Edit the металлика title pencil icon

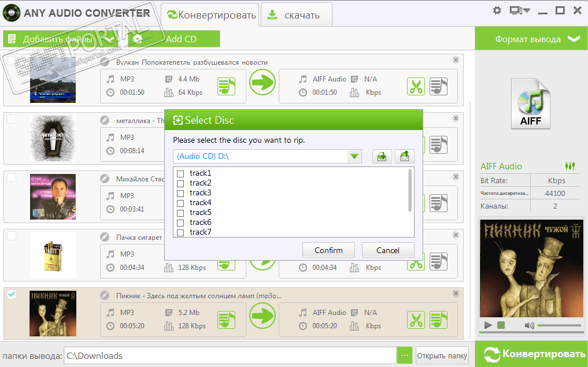click(105, 120)
